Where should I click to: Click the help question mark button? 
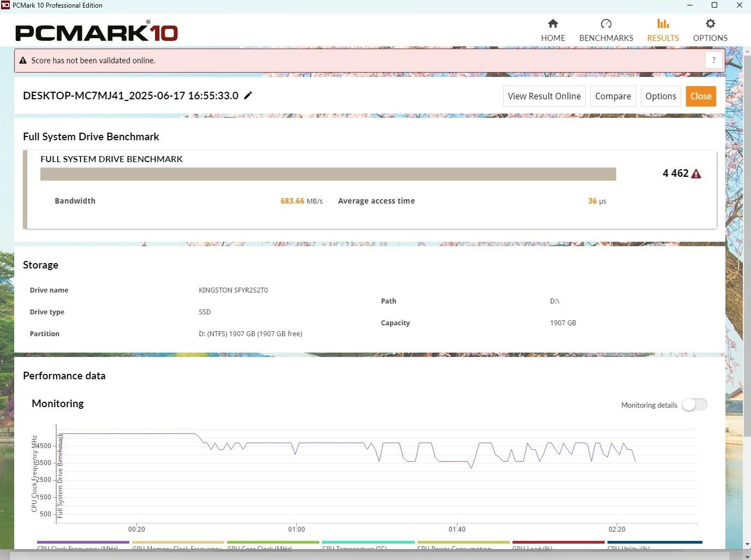(713, 60)
